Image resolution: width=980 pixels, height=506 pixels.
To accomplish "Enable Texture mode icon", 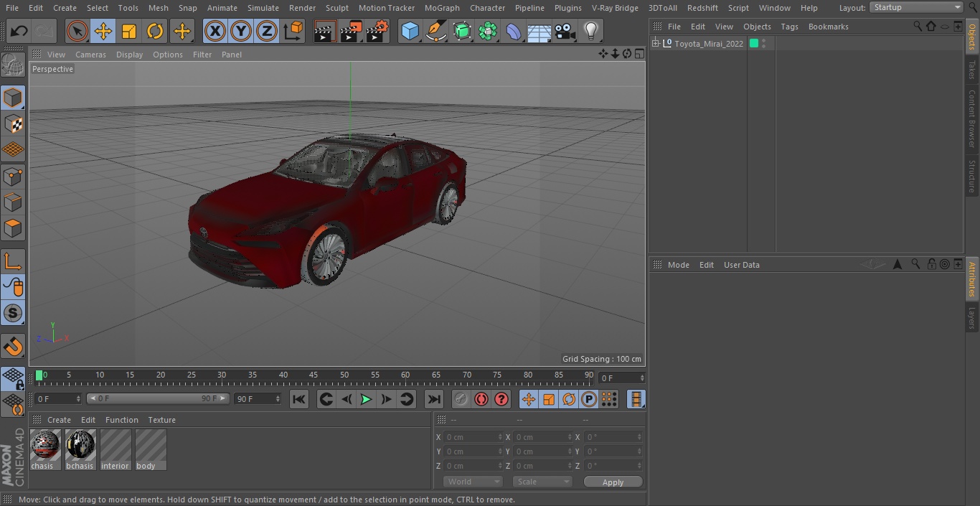I will click(13, 124).
